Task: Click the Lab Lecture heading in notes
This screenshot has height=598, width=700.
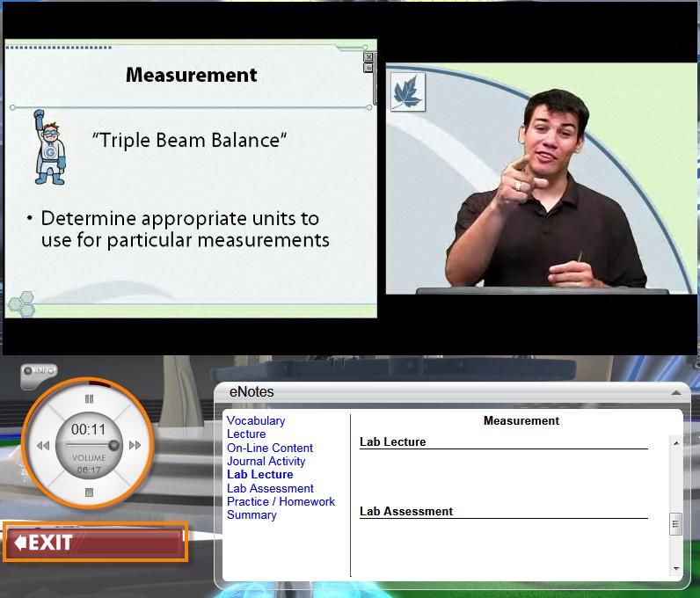Action: click(392, 441)
